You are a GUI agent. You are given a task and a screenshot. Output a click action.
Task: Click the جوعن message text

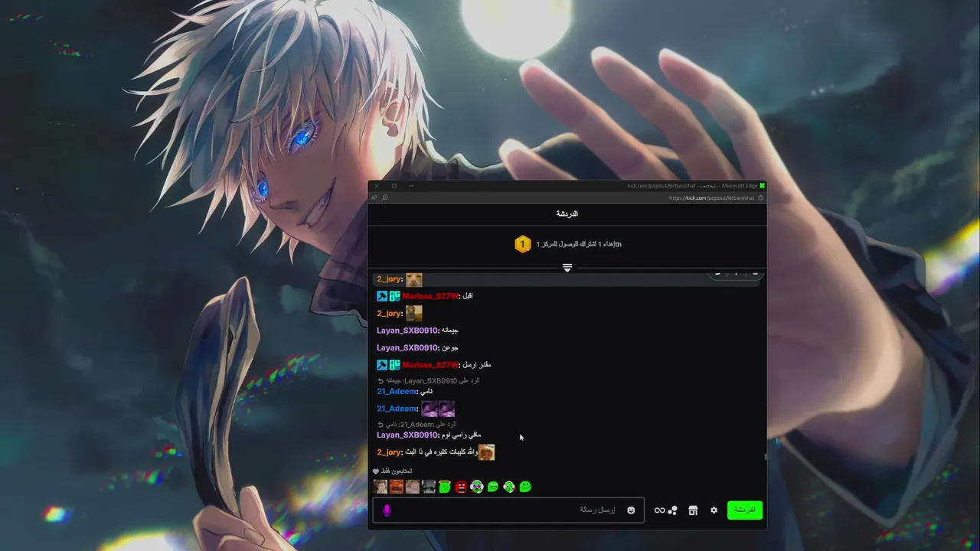[x=450, y=347]
